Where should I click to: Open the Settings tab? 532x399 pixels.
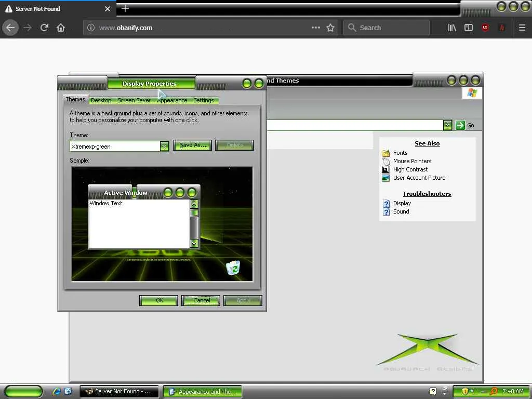[x=204, y=100]
